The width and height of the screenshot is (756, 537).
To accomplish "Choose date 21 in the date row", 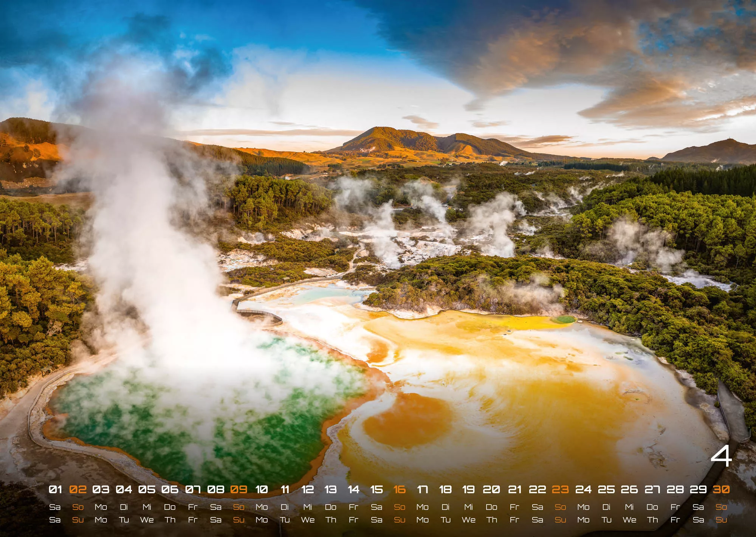I will coord(515,490).
